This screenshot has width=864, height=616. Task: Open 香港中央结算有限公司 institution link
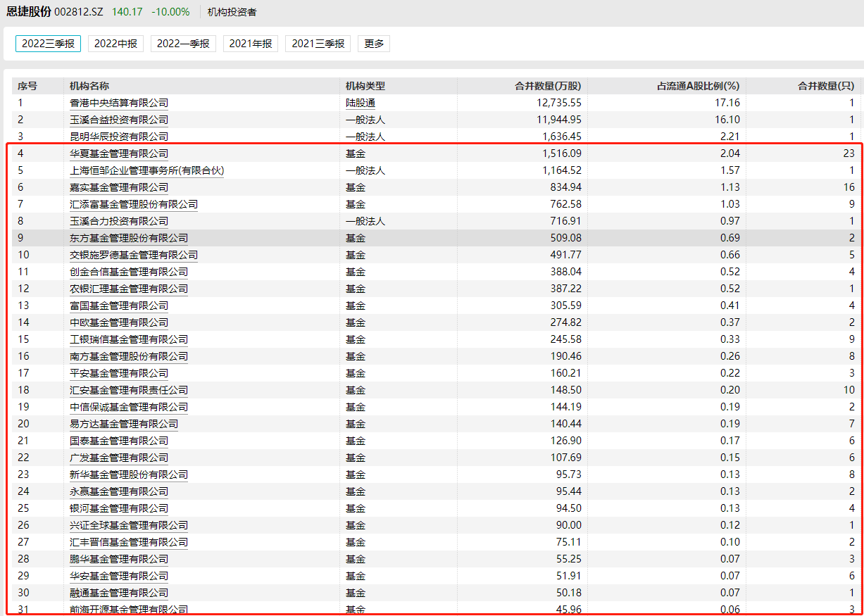(x=119, y=103)
